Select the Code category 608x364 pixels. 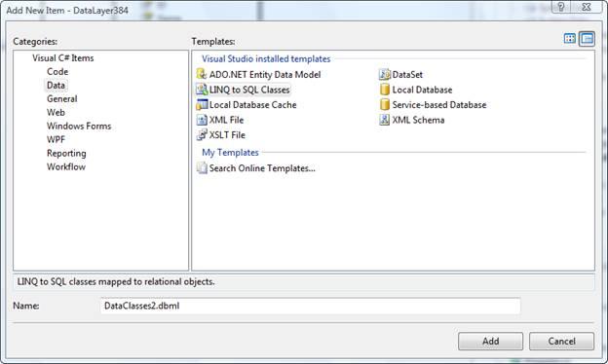(57, 72)
